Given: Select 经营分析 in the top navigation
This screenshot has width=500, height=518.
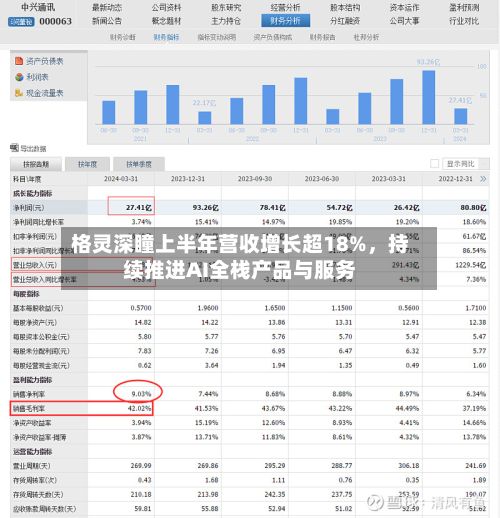Looking at the screenshot, I should point(285,8).
